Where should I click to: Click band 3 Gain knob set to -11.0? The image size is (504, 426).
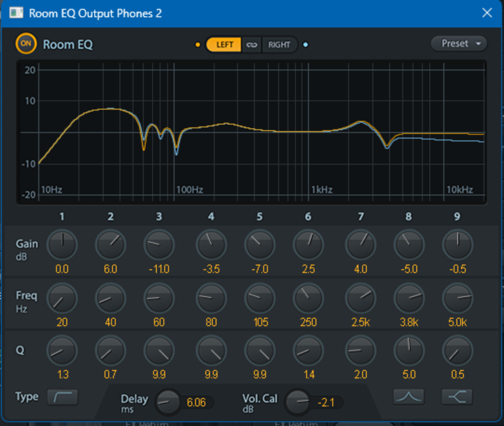click(159, 244)
